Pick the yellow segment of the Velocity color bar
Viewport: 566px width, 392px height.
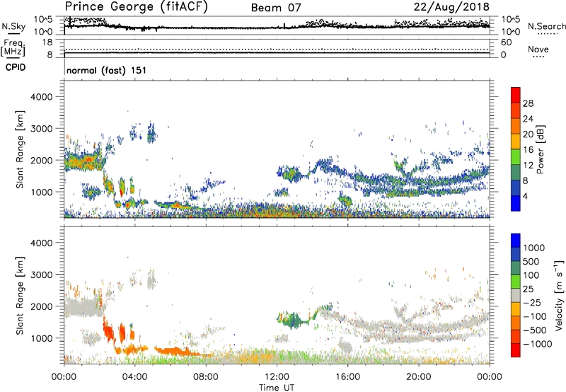[516, 309]
